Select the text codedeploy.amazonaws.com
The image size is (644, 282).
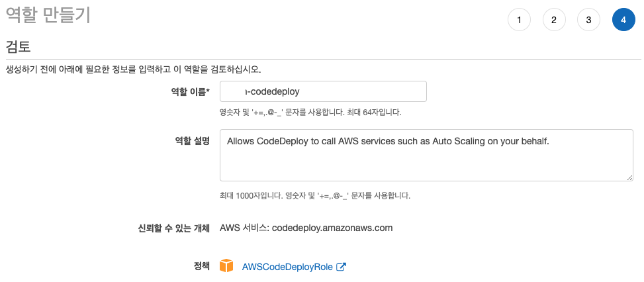pos(332,228)
